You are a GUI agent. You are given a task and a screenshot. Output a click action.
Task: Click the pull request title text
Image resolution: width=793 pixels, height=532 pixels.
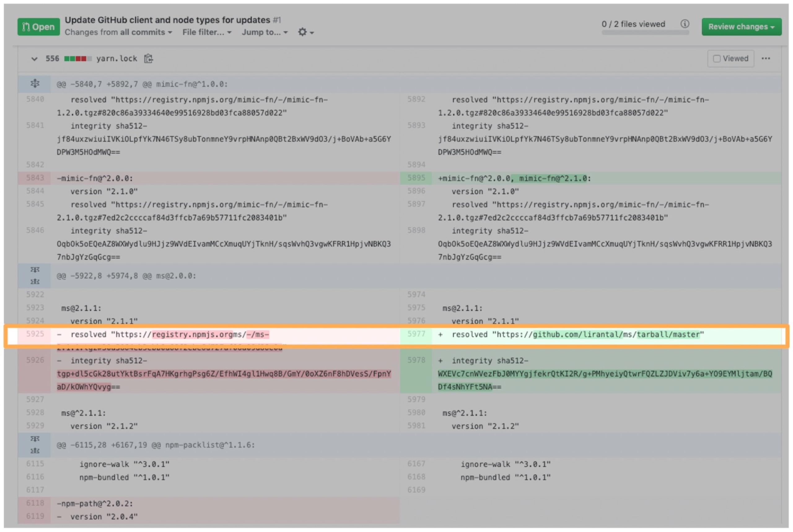168,20
